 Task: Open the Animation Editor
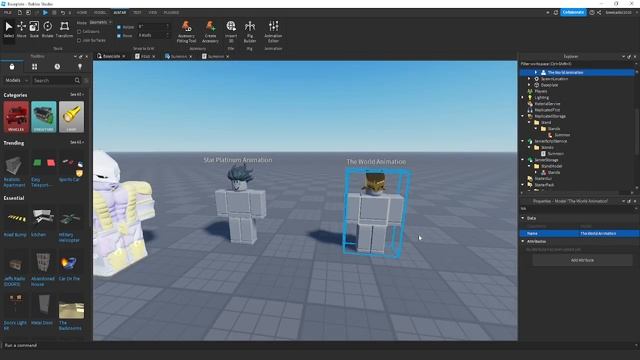pos(273,31)
